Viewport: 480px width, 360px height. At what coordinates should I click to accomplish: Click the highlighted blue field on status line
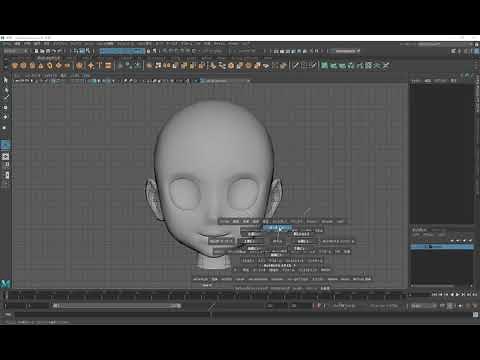pos(122,51)
